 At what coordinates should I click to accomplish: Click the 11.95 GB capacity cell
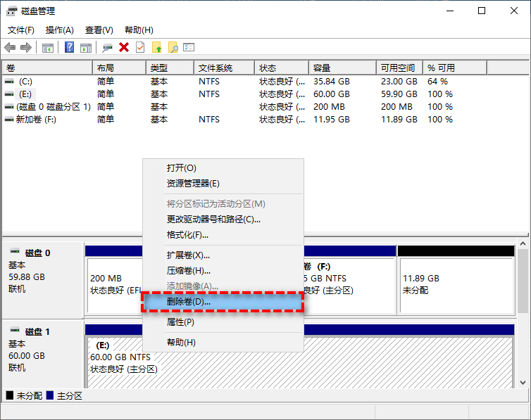click(331, 120)
